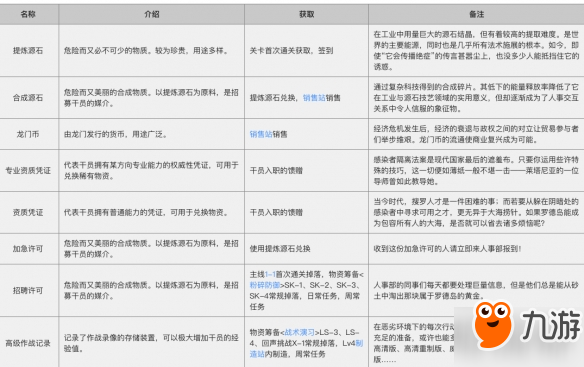Select the text 使用提炼源石兑换

click(x=280, y=249)
